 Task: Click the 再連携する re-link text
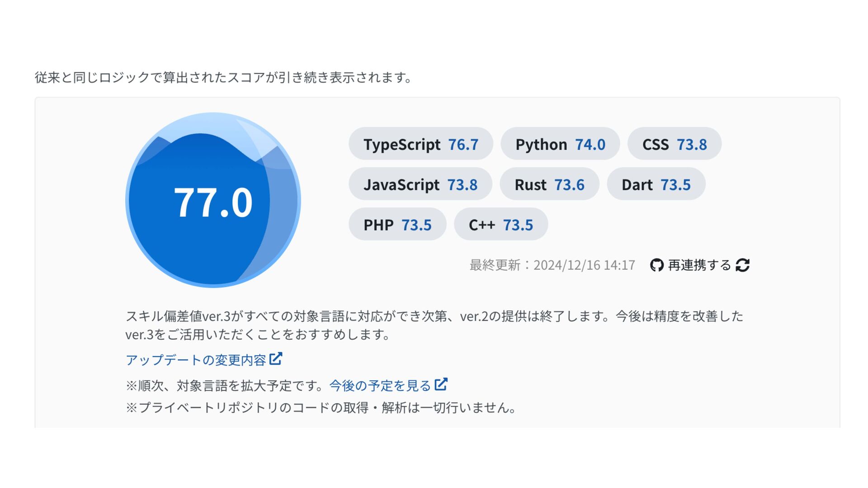(x=699, y=265)
